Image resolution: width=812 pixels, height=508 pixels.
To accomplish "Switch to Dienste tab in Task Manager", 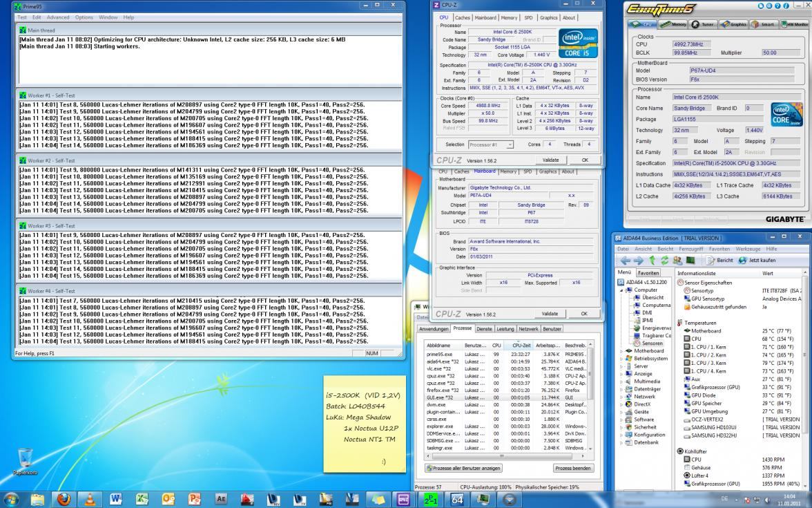I will pos(484,329).
